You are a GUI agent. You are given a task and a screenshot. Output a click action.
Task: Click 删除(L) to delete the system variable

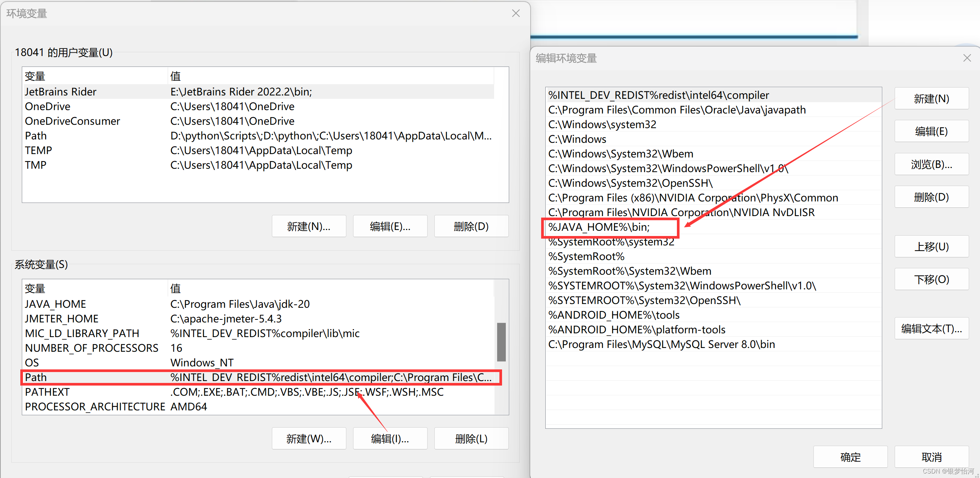pos(471,438)
